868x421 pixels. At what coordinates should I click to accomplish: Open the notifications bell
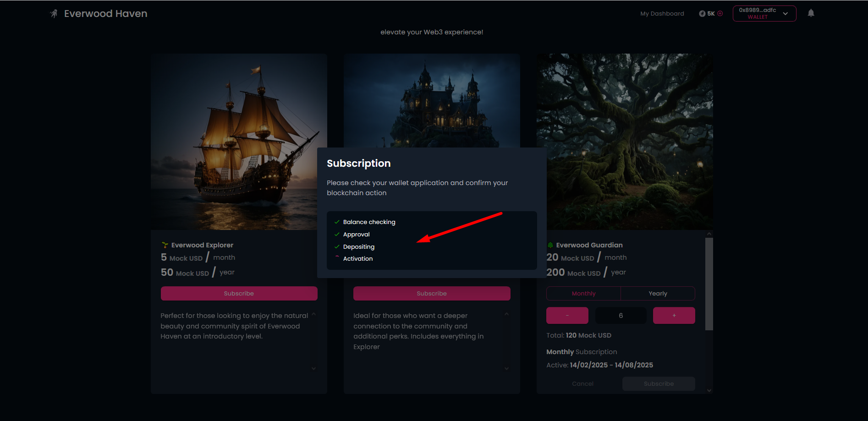click(811, 13)
